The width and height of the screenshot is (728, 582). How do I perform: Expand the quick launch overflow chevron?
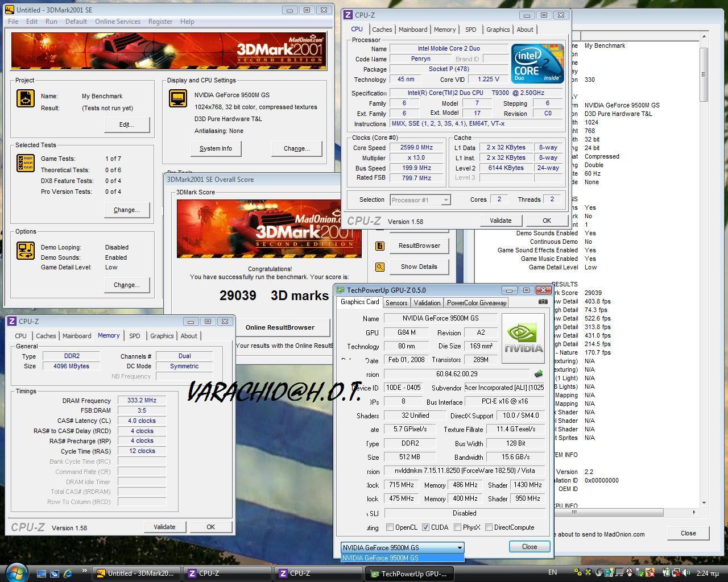85,571
